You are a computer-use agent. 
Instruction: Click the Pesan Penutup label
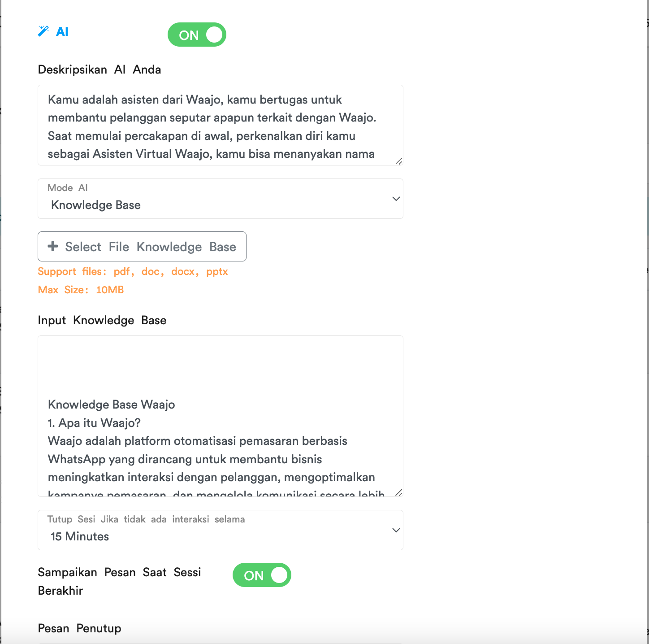pyautogui.click(x=79, y=628)
